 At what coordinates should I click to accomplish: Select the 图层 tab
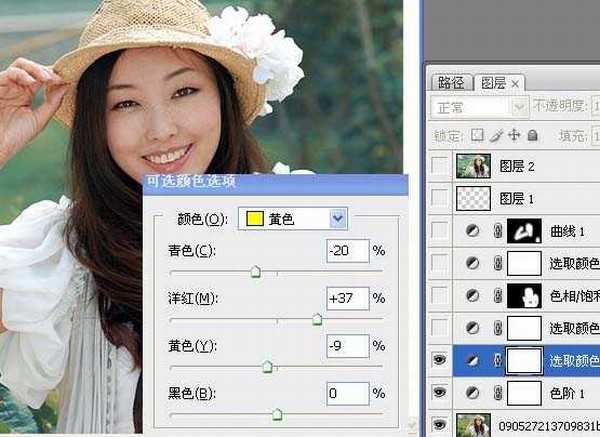tap(492, 83)
